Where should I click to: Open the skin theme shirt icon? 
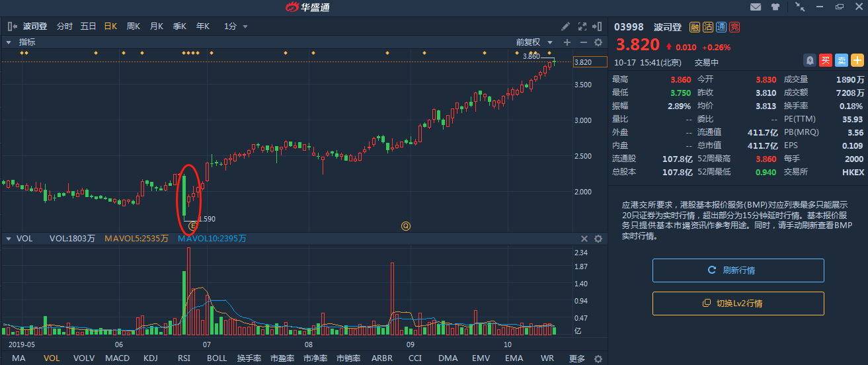775,7
